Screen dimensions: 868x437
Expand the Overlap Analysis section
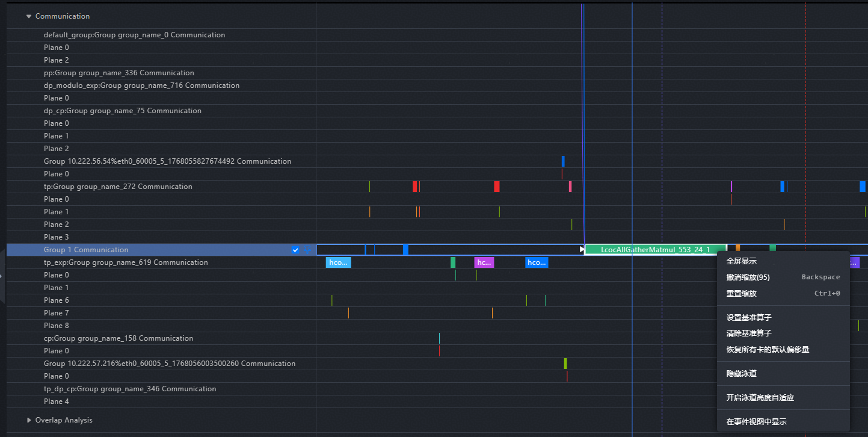click(x=28, y=420)
